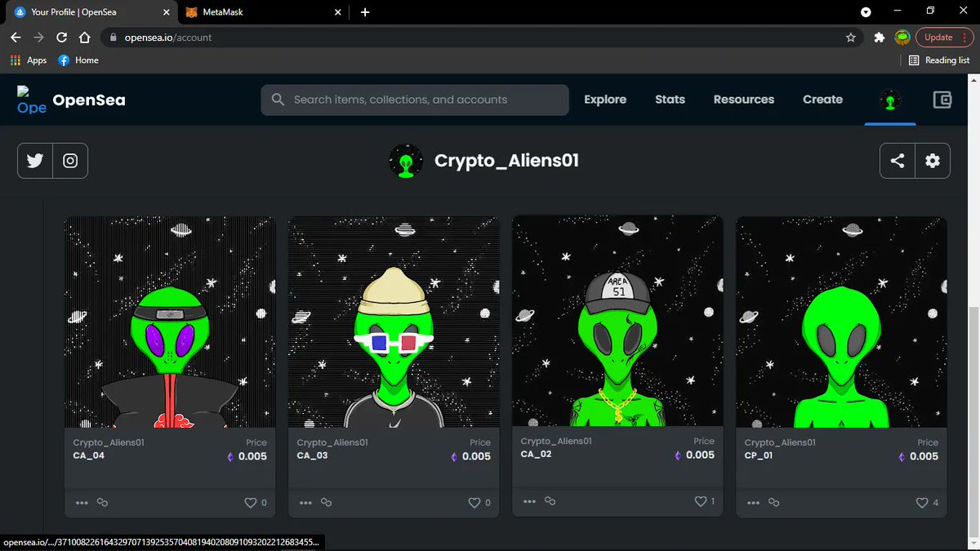Screen dimensions: 980x551
Task: Click the alien account avatar in navbar
Action: point(890,100)
